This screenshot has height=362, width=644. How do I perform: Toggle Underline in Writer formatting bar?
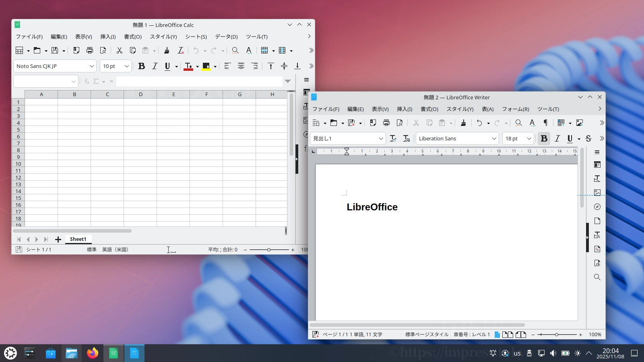point(570,138)
